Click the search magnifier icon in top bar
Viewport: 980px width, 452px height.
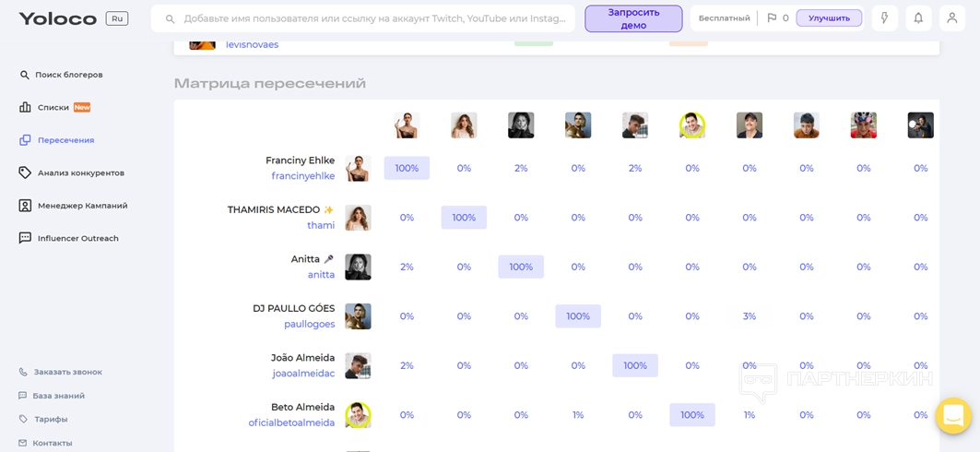[x=170, y=18]
